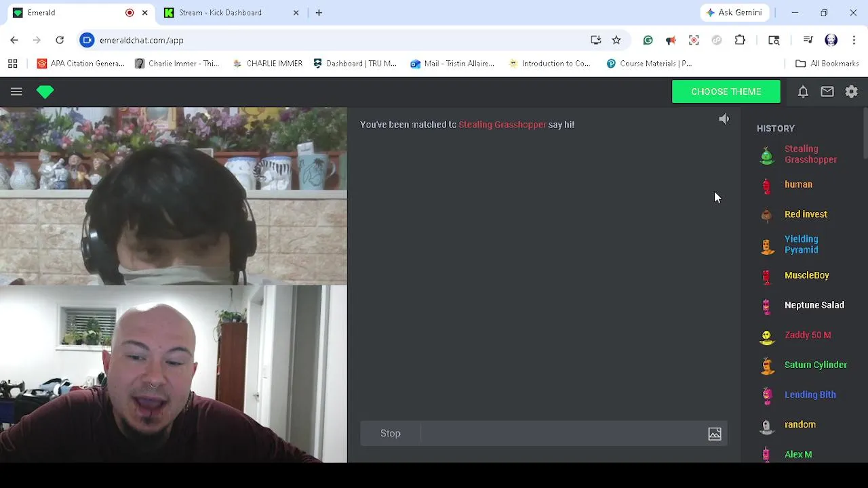Click the CHOOSE THEME button
This screenshot has width=868, height=488.
(x=726, y=91)
